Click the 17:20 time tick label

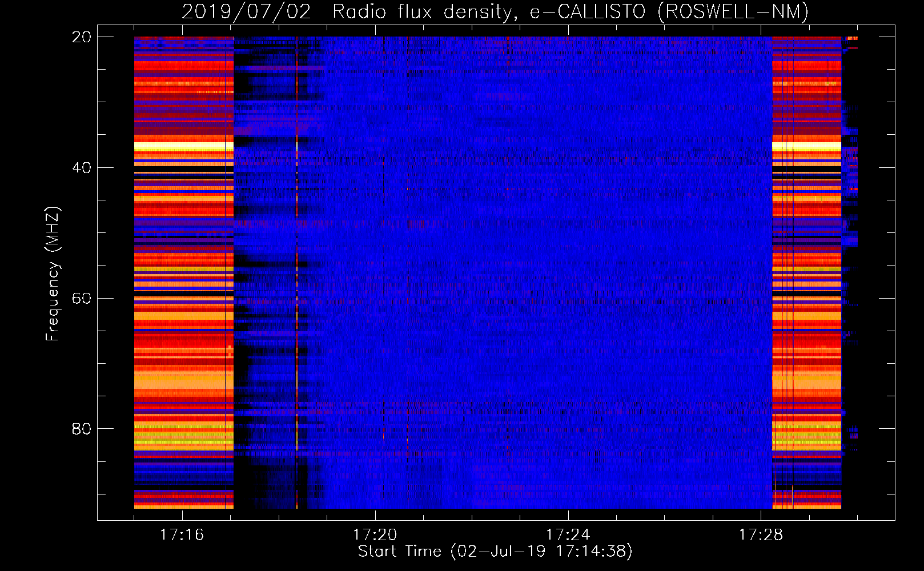[375, 534]
